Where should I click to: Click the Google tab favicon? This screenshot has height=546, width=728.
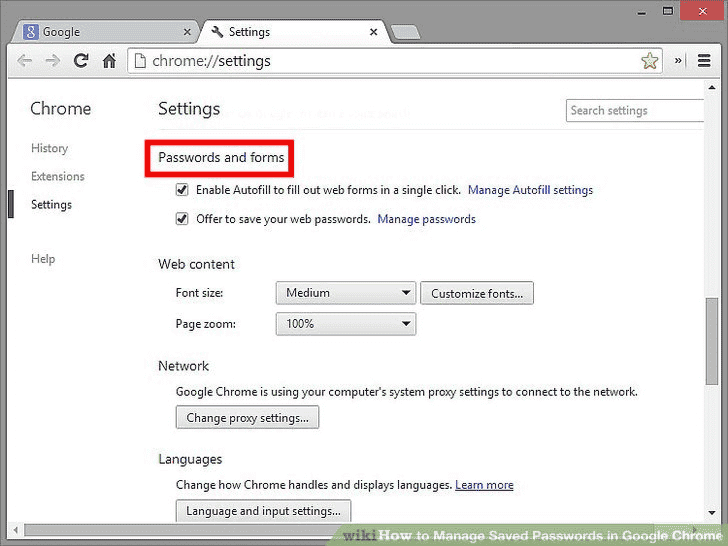(31, 32)
